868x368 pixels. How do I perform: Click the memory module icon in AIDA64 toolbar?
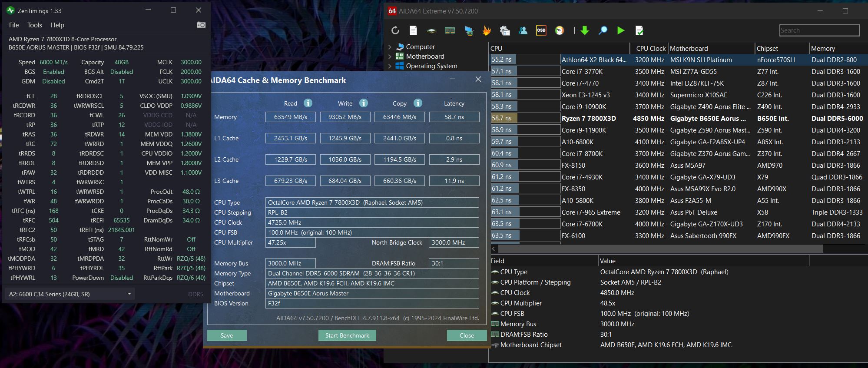pos(450,30)
